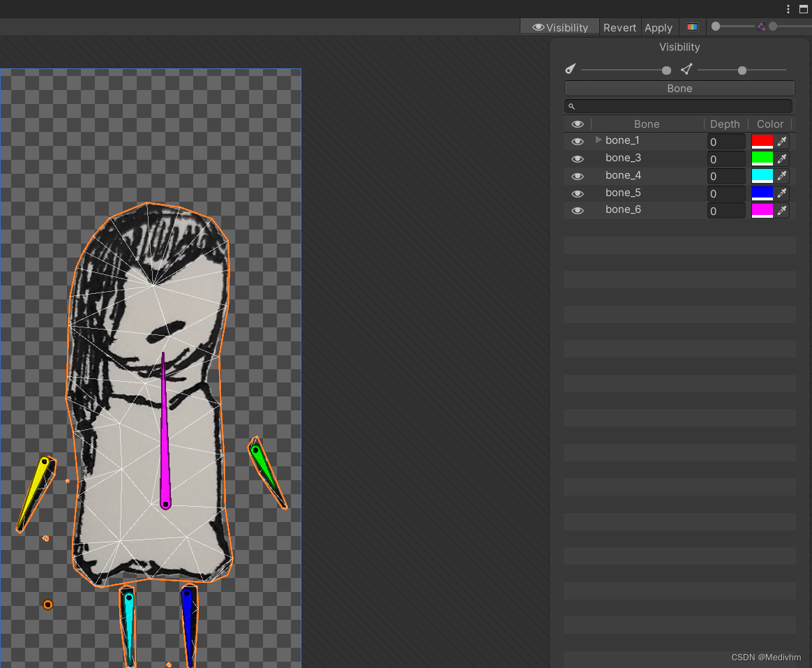Click the eyedropper for bone_5 color

pos(782,193)
